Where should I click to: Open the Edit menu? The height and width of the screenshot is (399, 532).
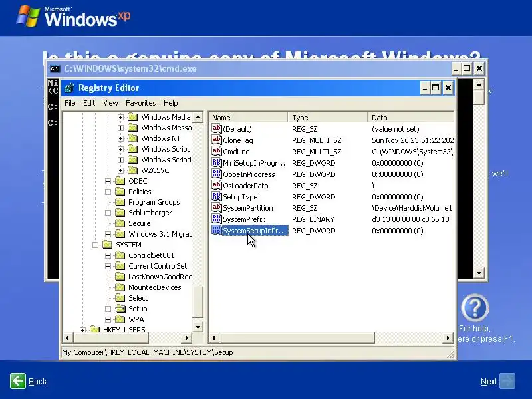tap(89, 103)
